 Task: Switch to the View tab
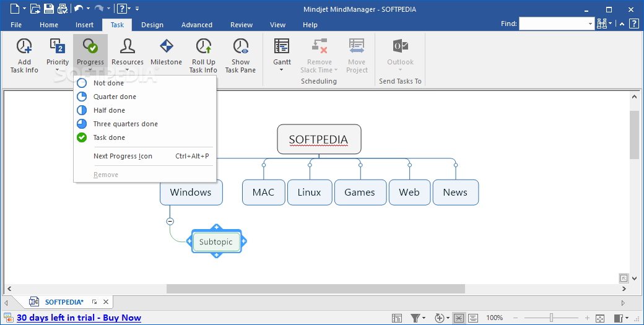[277, 25]
